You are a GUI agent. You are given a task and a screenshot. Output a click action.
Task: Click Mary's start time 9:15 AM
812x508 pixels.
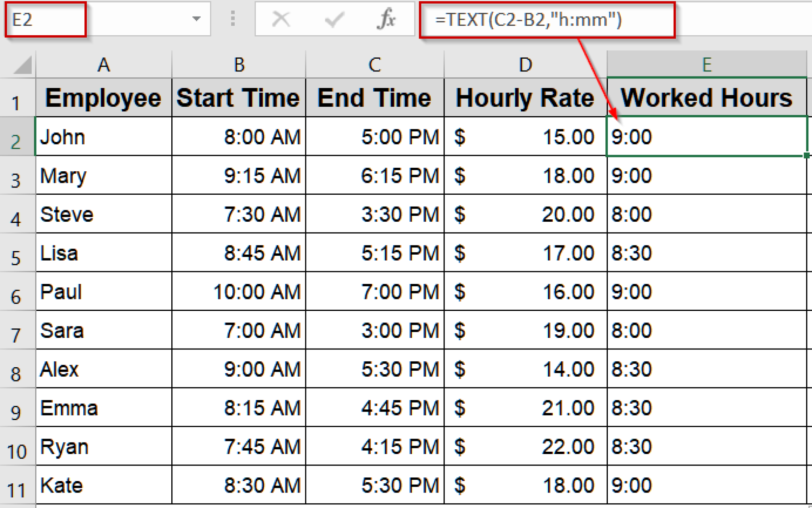239,175
